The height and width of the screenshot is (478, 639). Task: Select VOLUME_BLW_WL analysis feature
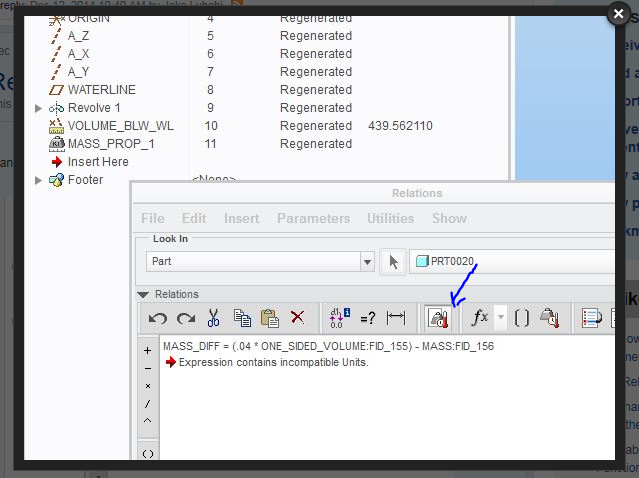coord(121,126)
